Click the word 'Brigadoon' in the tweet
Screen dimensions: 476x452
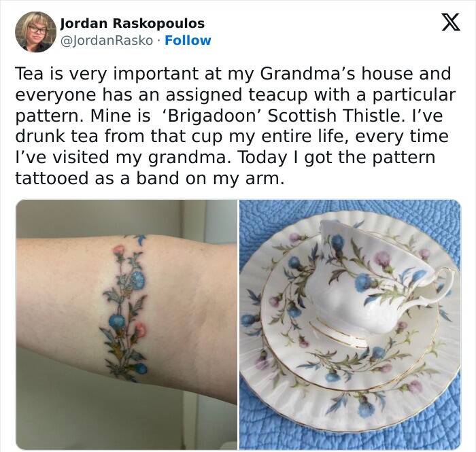coord(209,116)
